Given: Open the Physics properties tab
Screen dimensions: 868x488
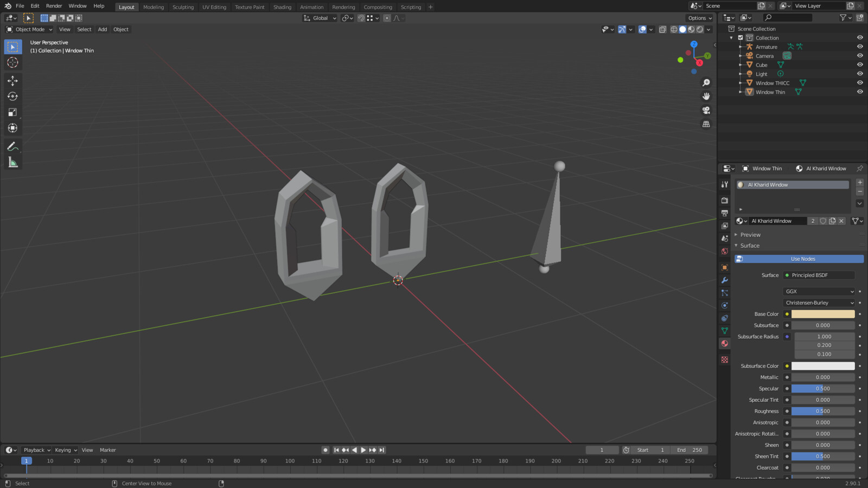Looking at the screenshot, I should (725, 305).
